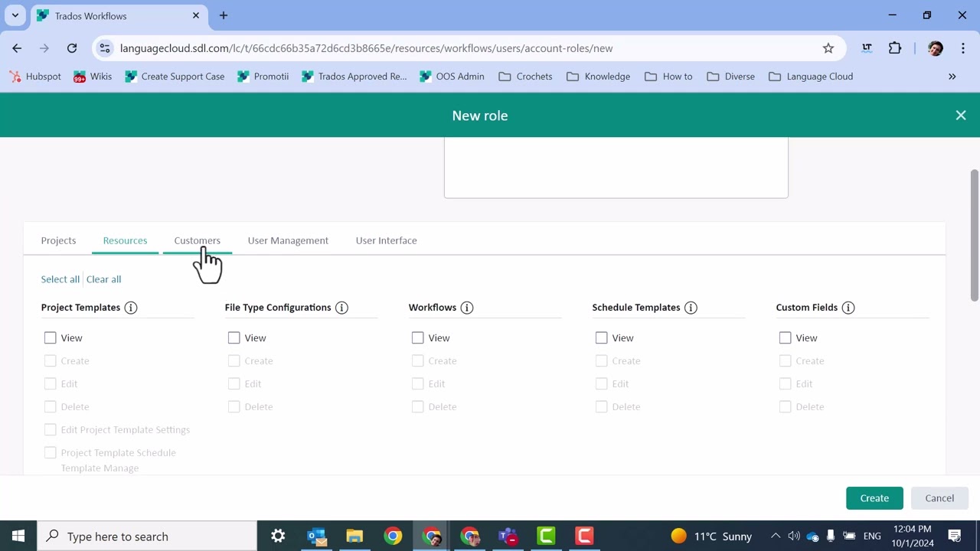The height and width of the screenshot is (551, 980).
Task: Expand Crochets bookmark folder
Action: pos(525,77)
